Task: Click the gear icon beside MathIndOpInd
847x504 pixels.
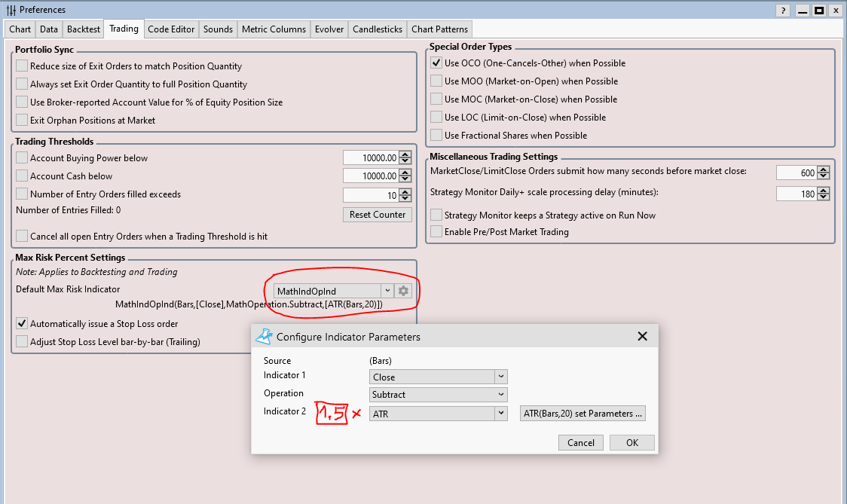Action: click(404, 291)
